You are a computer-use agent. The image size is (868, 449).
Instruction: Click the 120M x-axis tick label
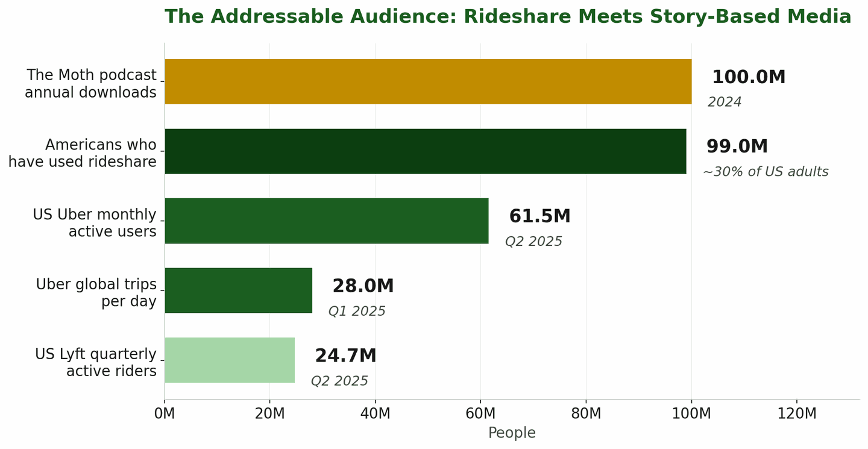pyautogui.click(x=797, y=414)
